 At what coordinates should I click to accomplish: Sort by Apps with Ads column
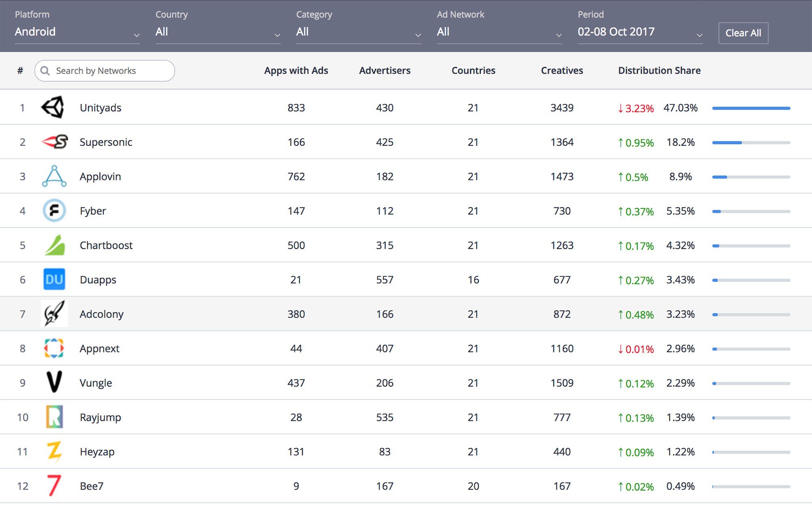pyautogui.click(x=296, y=71)
